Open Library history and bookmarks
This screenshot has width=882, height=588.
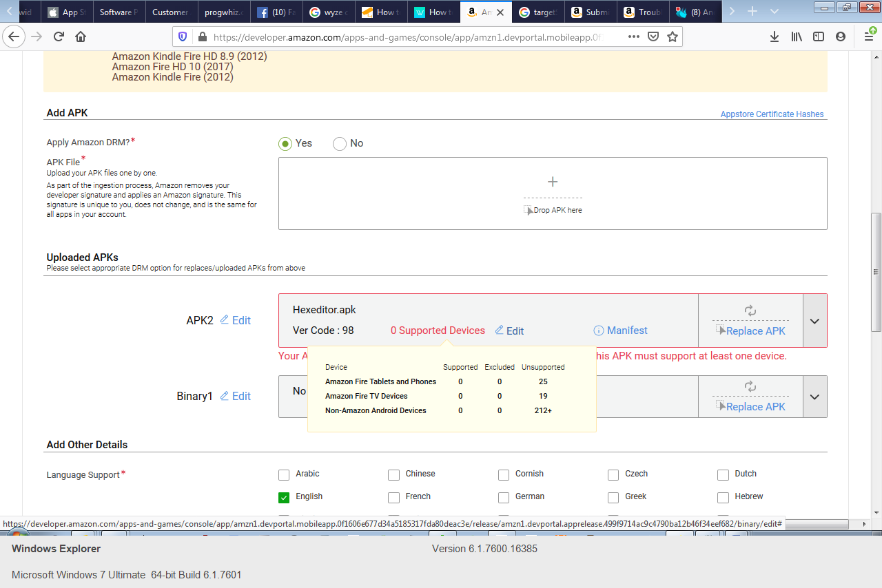[x=797, y=36]
